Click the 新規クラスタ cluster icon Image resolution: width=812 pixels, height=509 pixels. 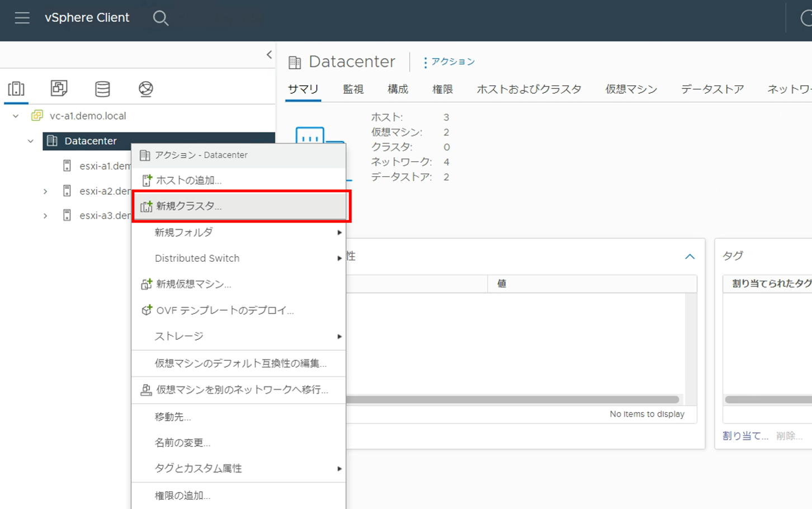coord(147,206)
